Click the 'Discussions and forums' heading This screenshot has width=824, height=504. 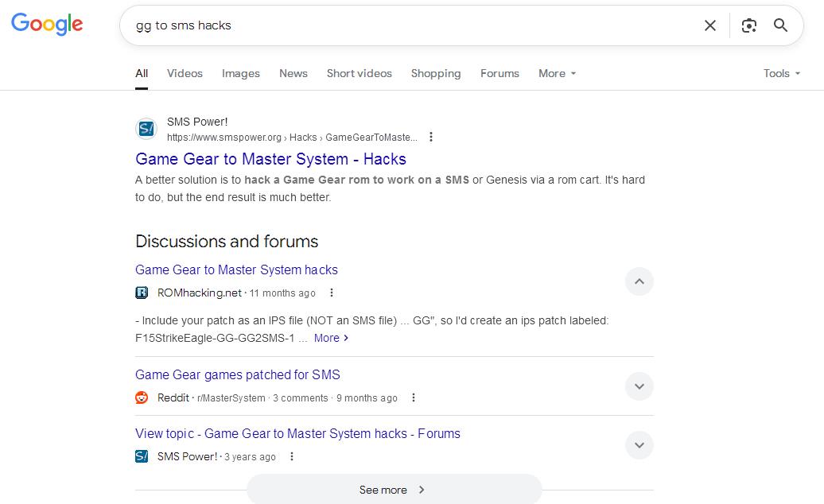227,242
